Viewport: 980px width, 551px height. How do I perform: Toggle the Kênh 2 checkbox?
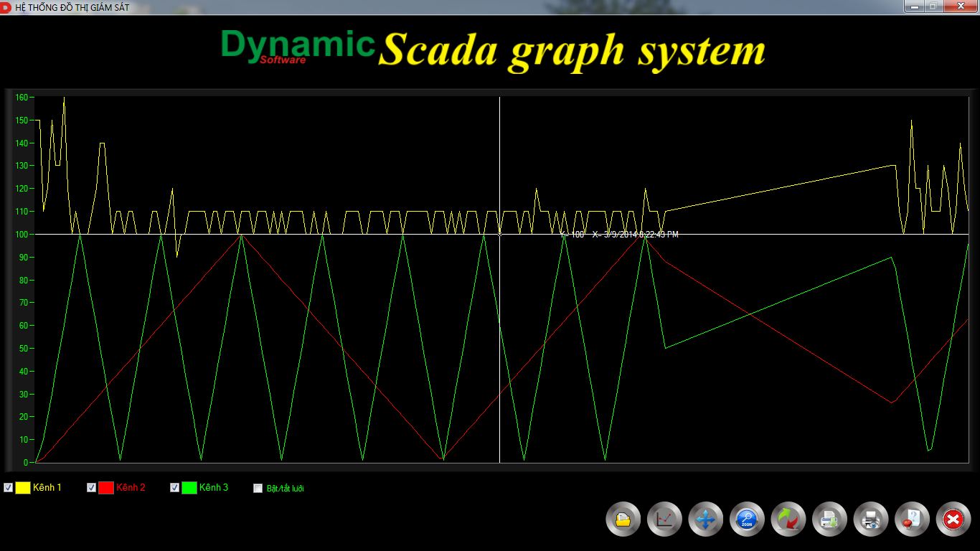pyautogui.click(x=92, y=488)
